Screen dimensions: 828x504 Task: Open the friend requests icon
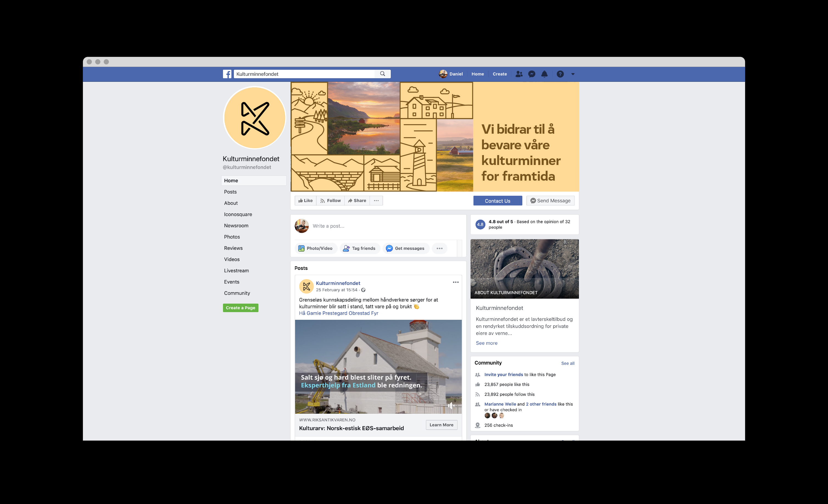(519, 74)
